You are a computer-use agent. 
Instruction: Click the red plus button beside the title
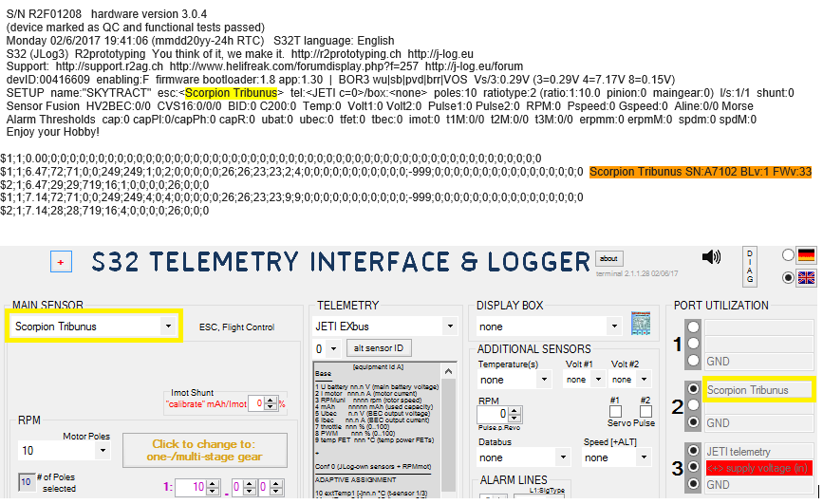pyautogui.click(x=61, y=262)
